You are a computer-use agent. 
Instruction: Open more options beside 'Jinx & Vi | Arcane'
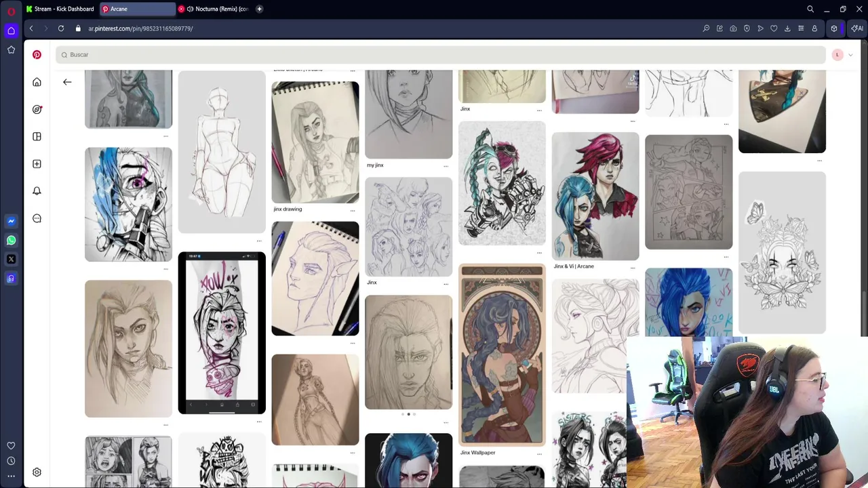(x=633, y=267)
